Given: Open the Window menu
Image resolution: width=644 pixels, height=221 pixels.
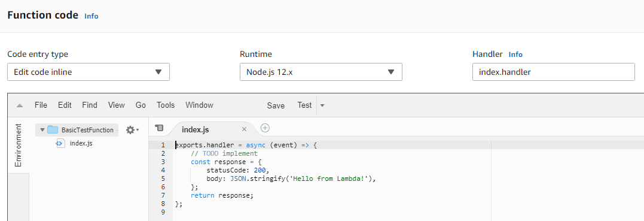Looking at the screenshot, I should click(199, 105).
